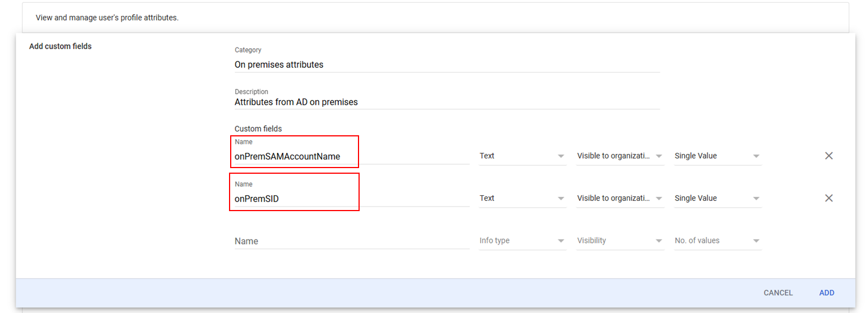The width and height of the screenshot is (868, 313).
Task: Expand the Single Value dropdown for onPremSAMAccountName
Action: tap(717, 156)
